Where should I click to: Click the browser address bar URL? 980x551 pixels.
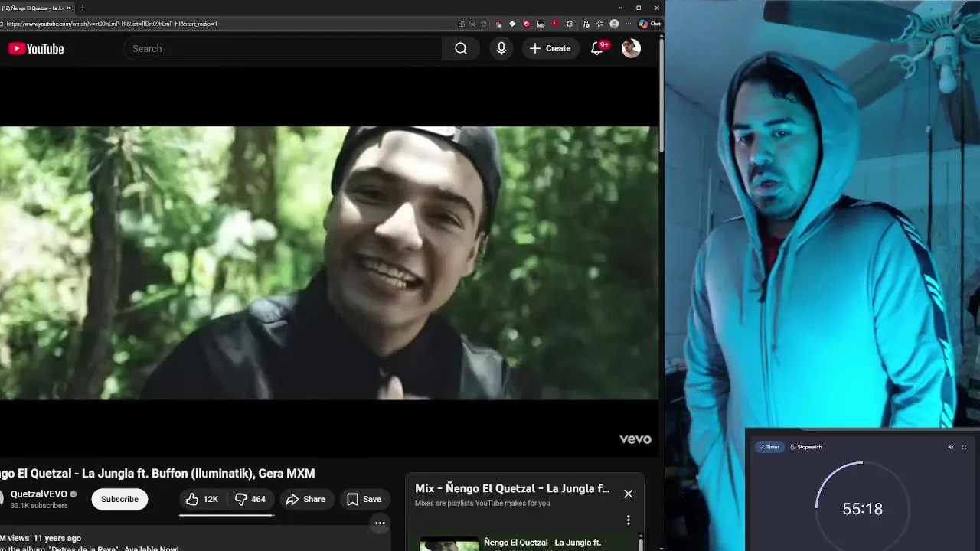coord(112,24)
